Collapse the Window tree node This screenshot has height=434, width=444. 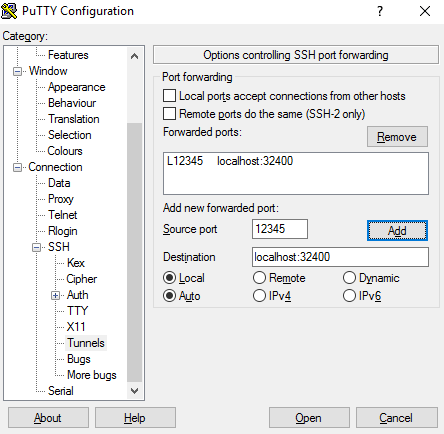(17, 71)
